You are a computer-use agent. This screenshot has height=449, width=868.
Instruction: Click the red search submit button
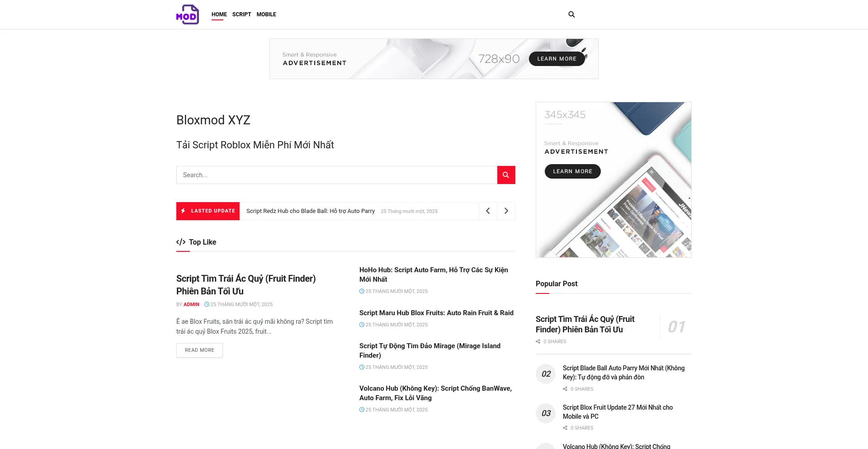tap(506, 175)
